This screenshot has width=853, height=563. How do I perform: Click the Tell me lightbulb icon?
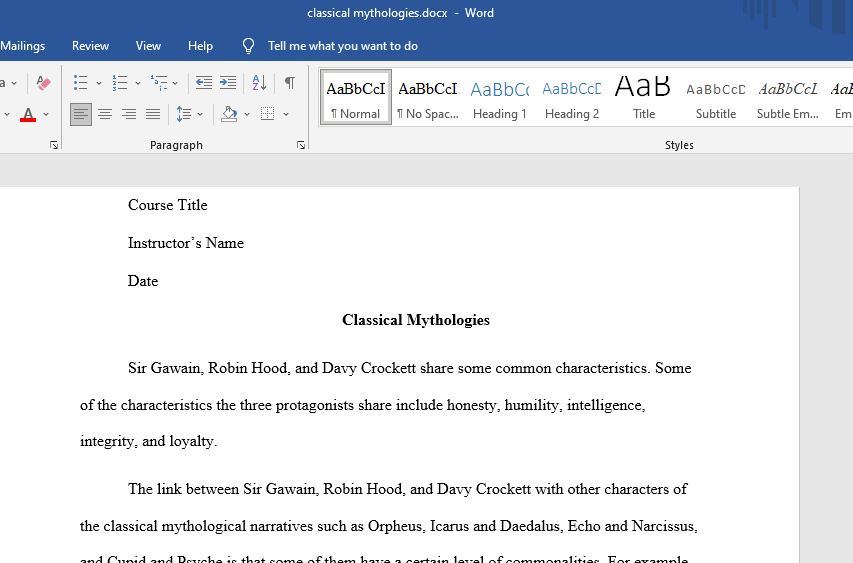[x=248, y=46]
